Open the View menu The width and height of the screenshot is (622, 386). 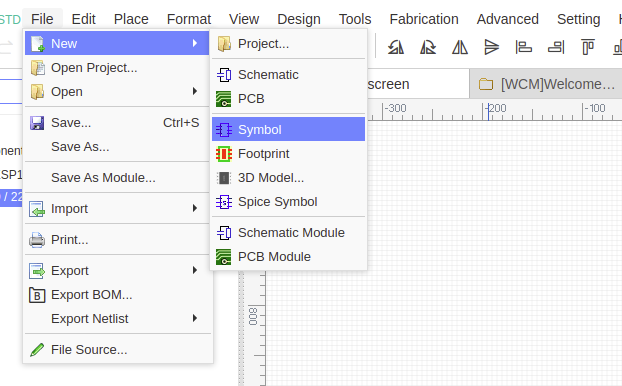coord(244,19)
